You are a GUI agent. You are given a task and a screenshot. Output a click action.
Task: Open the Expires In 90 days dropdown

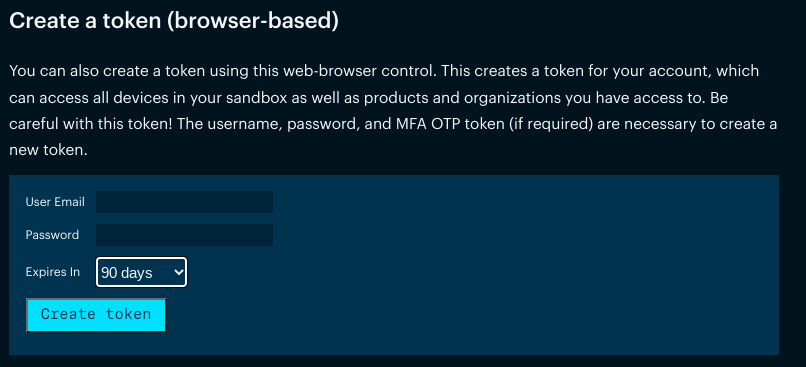pyautogui.click(x=141, y=272)
